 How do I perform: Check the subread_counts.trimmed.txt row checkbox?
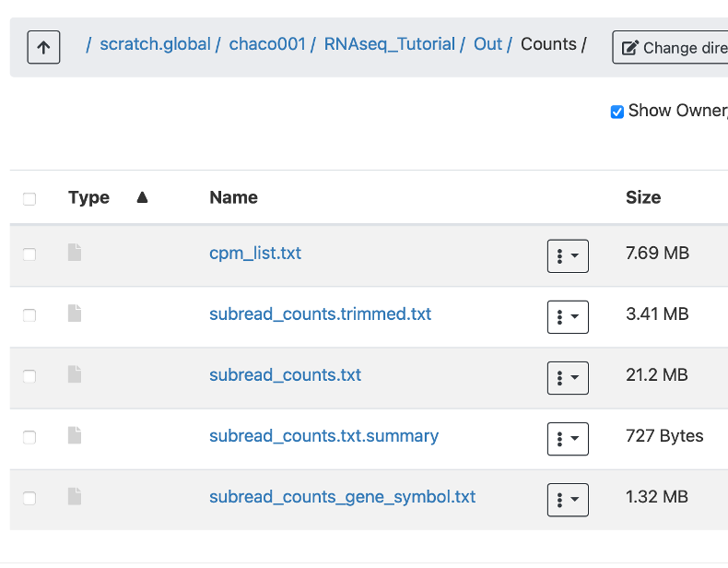(29, 315)
